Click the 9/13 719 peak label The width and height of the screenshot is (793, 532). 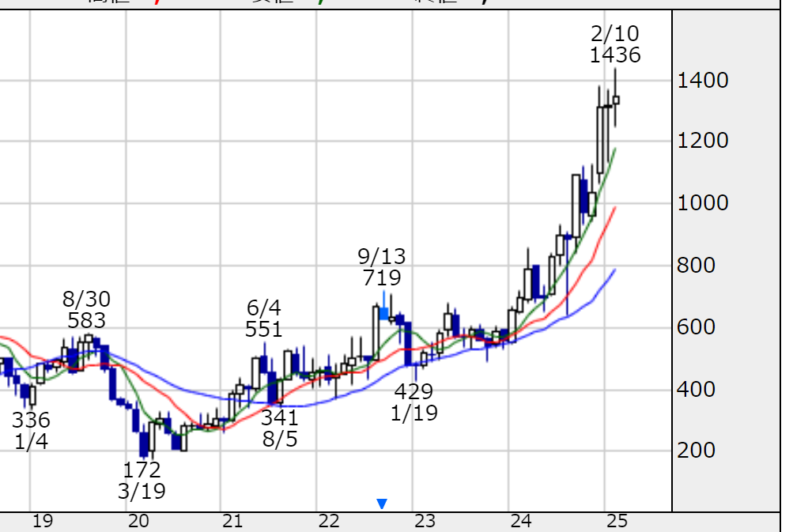coord(382,267)
